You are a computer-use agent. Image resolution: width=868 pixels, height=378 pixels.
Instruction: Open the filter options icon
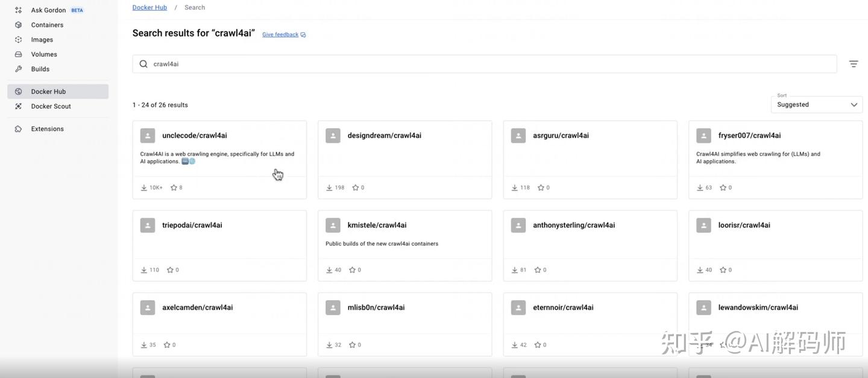(854, 64)
